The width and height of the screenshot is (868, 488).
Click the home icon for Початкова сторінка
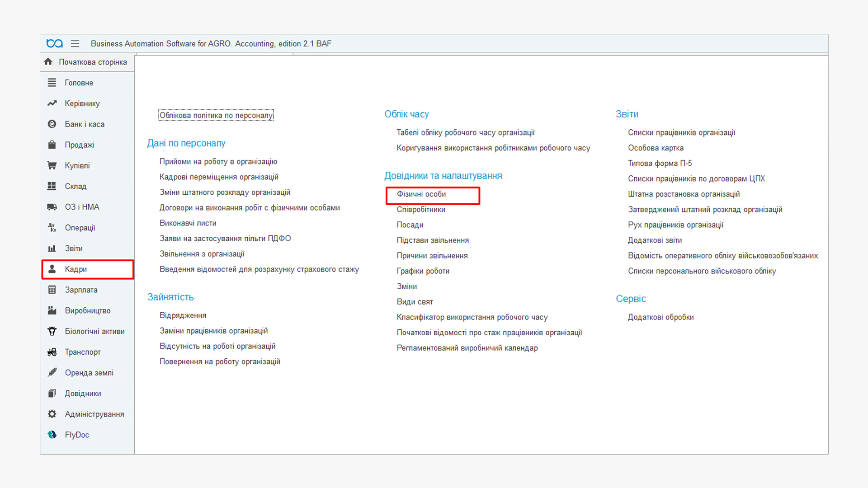tap(48, 61)
